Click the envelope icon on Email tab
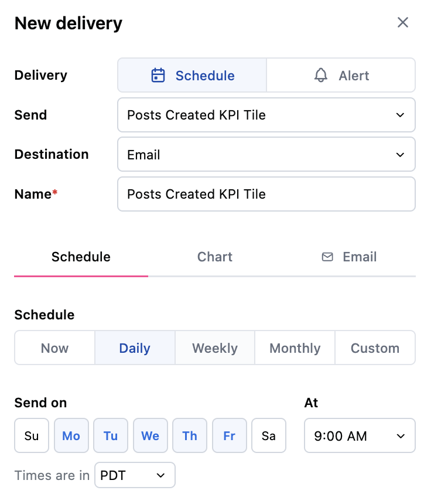Screen dimensions: 424x504 click(x=327, y=257)
